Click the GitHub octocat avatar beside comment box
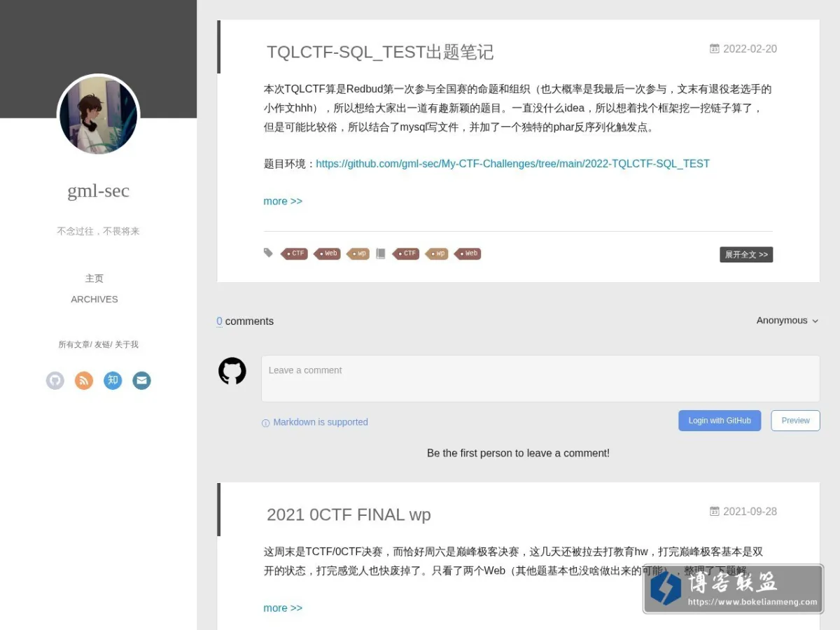This screenshot has width=840, height=630. coord(232,371)
